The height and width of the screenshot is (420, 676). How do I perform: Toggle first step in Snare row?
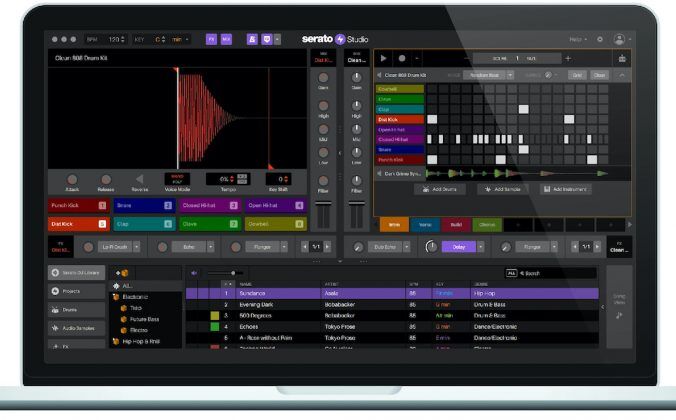pyautogui.click(x=432, y=150)
